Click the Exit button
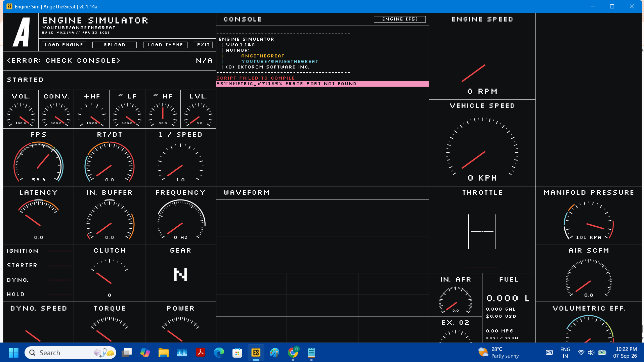Image resolution: width=644 pixels, height=362 pixels. point(203,45)
